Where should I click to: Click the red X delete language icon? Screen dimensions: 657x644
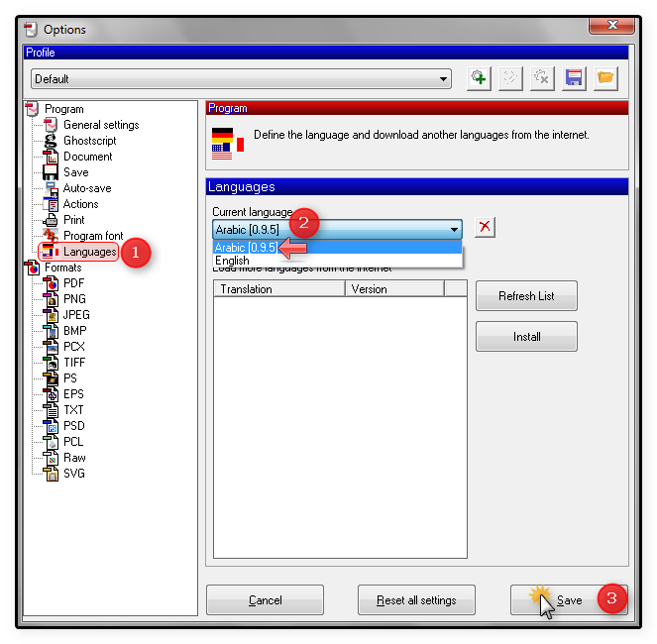click(x=485, y=228)
